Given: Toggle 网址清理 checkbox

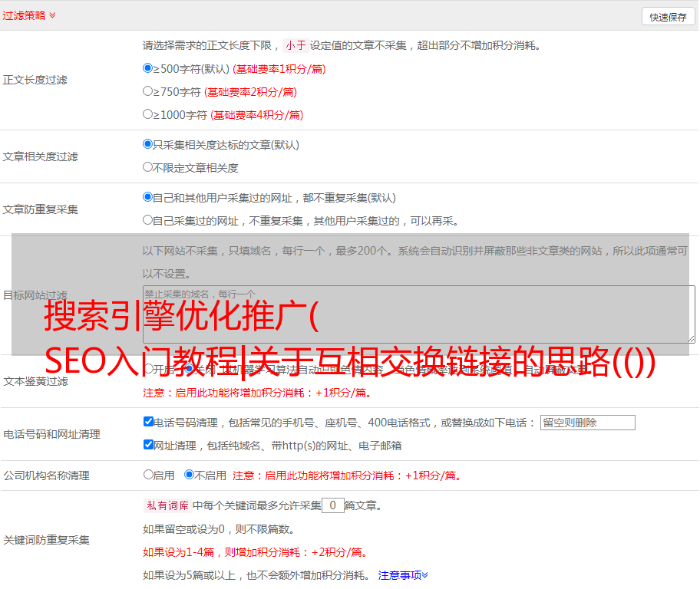Looking at the screenshot, I should (148, 444).
